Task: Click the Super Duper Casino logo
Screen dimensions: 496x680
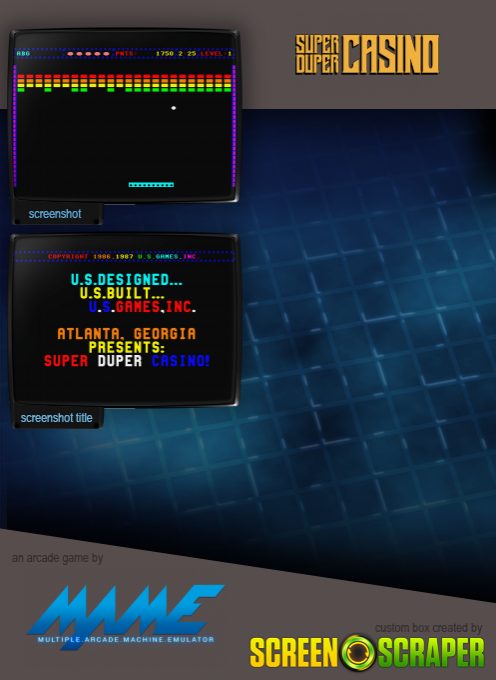Action: (367, 54)
